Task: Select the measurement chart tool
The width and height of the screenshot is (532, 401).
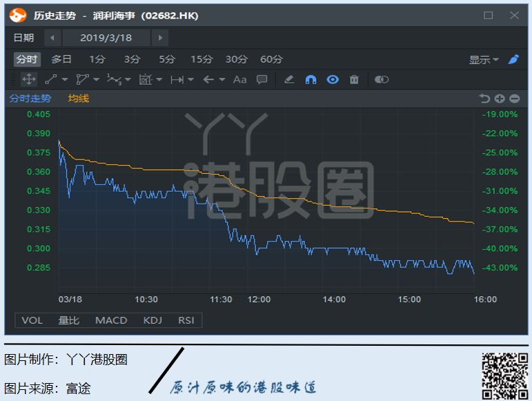Action: (146, 80)
